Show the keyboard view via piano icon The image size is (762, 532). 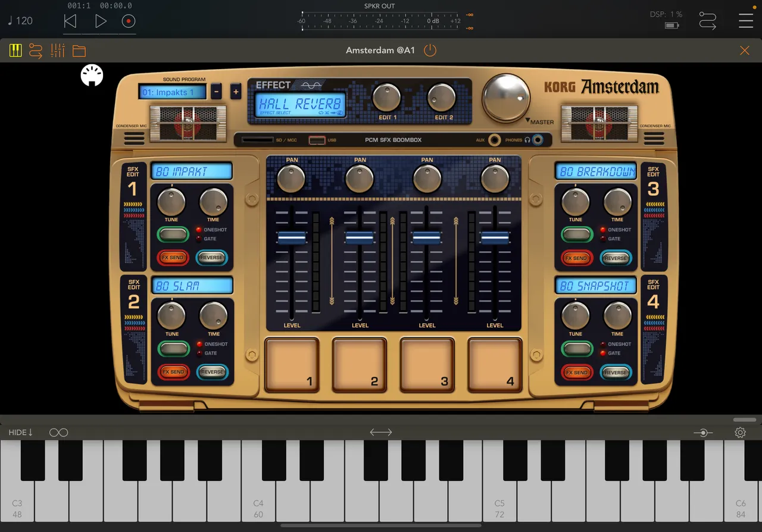pyautogui.click(x=15, y=51)
